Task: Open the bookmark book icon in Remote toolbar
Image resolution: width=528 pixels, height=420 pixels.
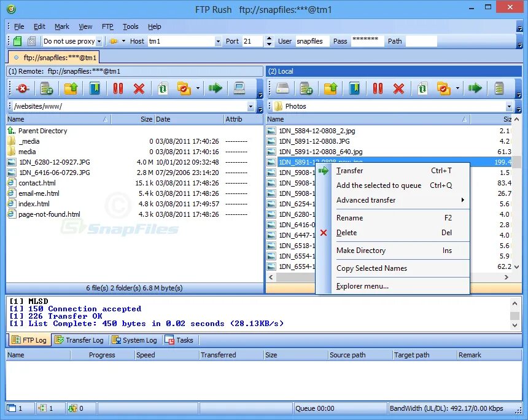Action: (x=95, y=88)
